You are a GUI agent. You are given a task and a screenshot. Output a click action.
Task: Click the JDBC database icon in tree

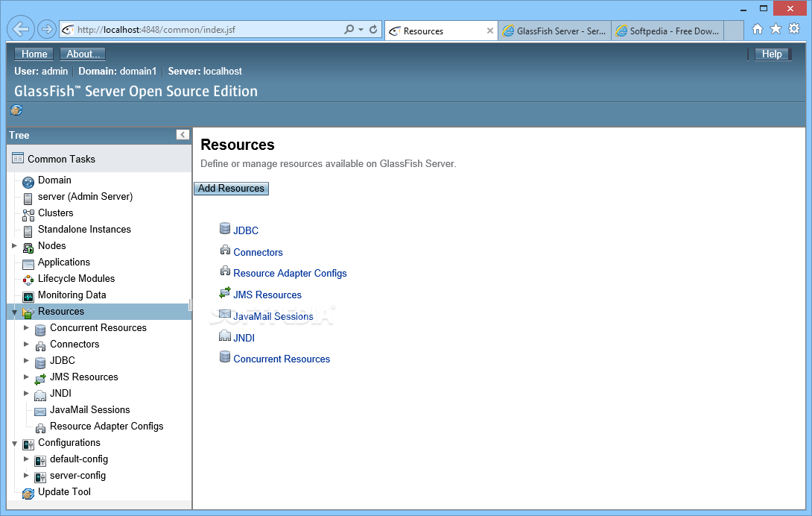point(40,362)
